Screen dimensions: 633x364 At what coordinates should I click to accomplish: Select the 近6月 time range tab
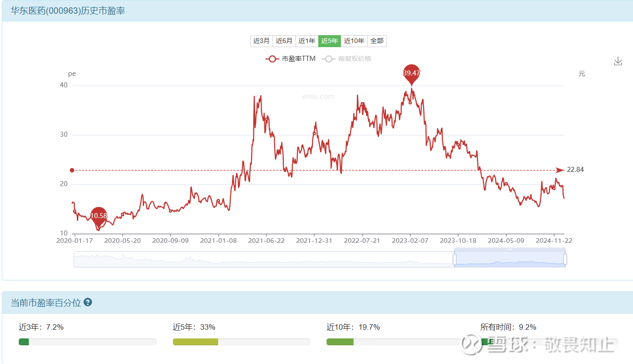pos(284,41)
